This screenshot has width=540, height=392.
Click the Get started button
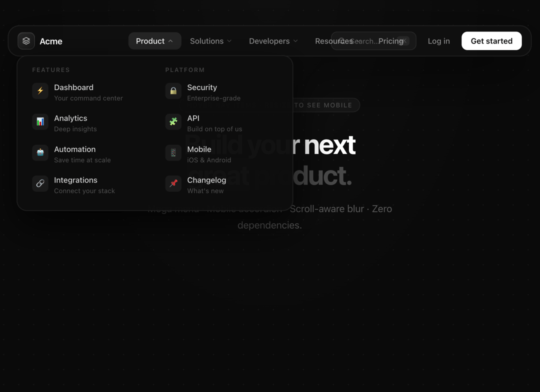click(x=491, y=41)
